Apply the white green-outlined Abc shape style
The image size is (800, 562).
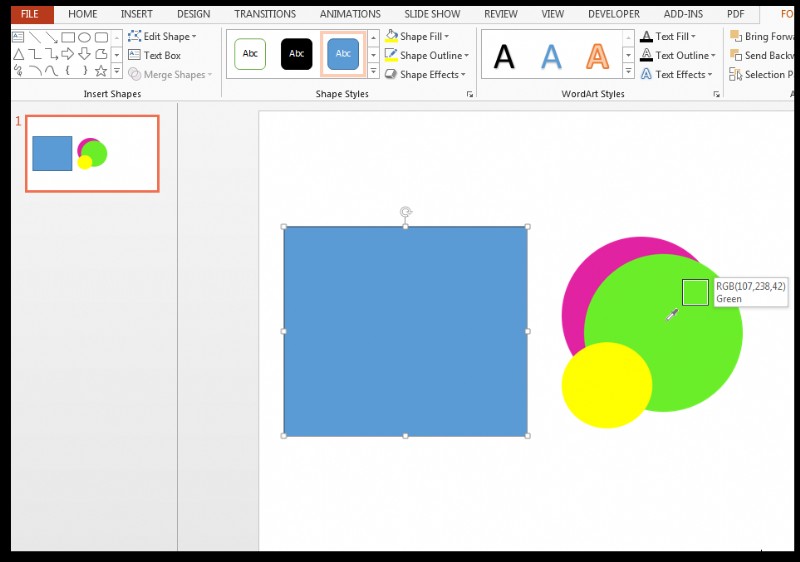coord(250,54)
